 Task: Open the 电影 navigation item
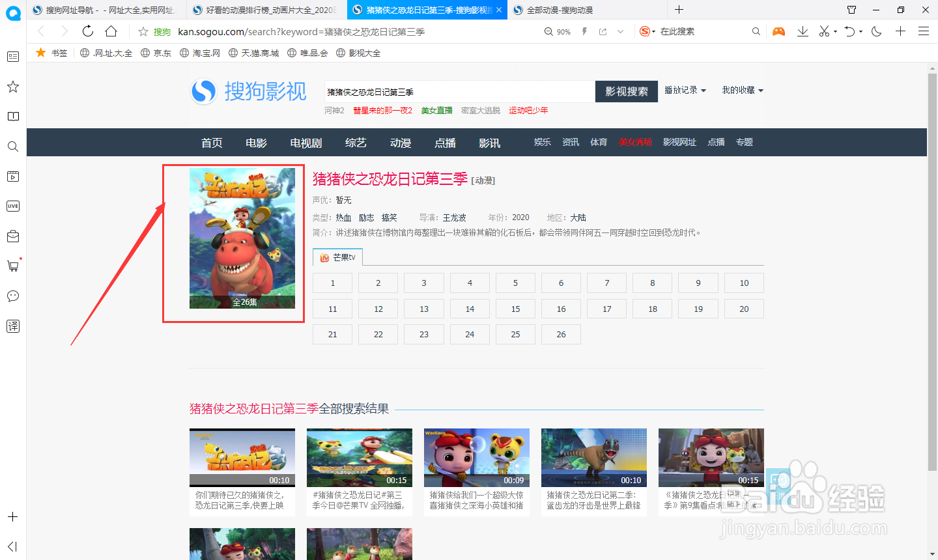coord(256,143)
